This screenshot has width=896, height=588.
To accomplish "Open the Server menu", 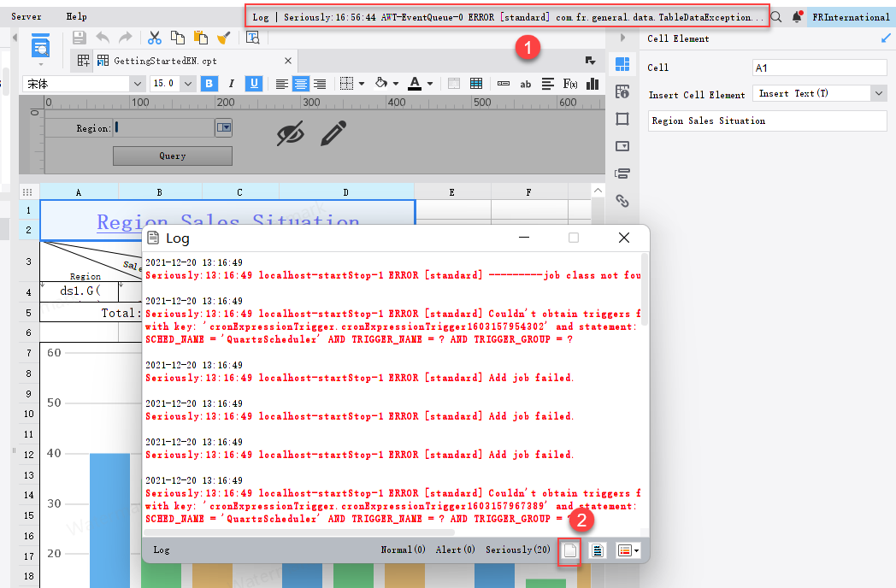I will coord(27,16).
